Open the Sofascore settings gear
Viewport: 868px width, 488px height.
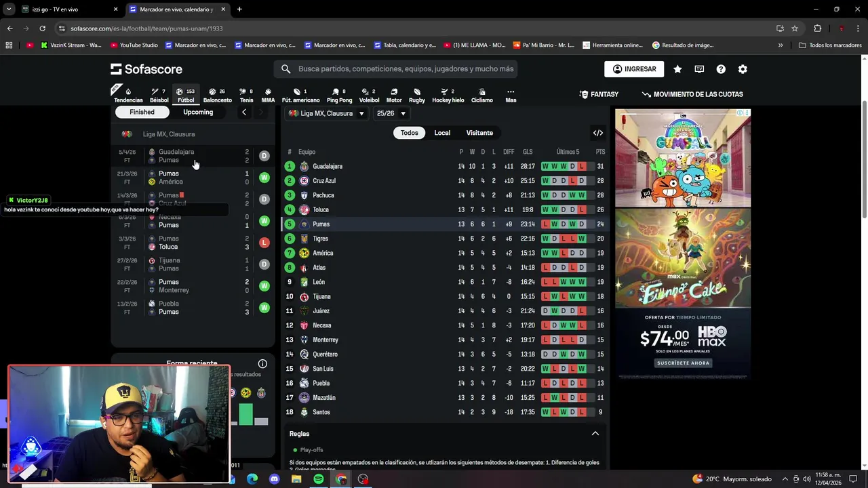click(743, 69)
